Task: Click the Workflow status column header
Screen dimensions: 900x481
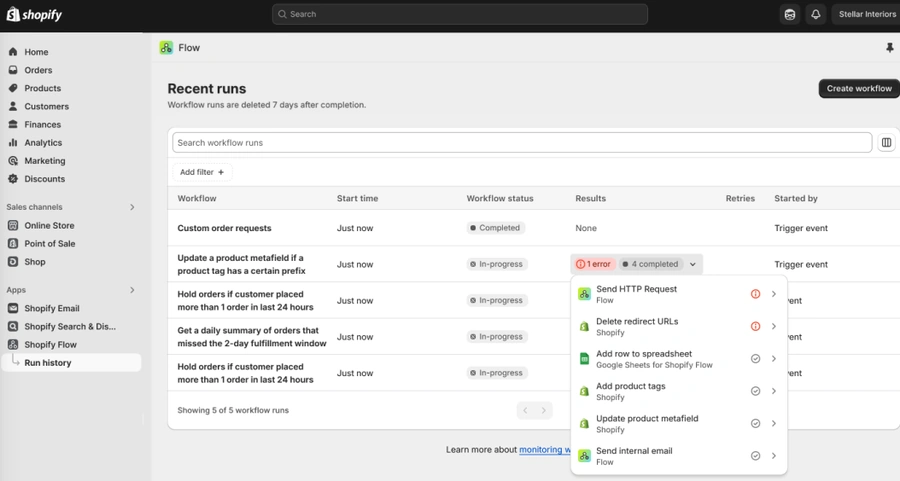Action: click(x=500, y=198)
